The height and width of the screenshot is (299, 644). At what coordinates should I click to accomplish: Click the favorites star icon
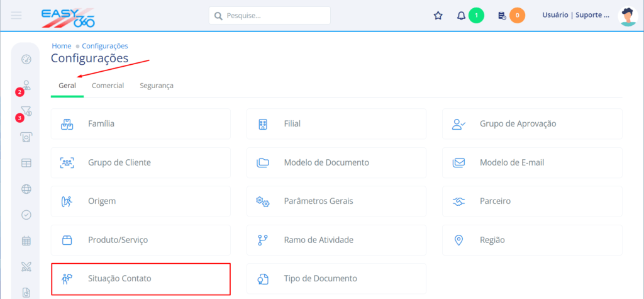pyautogui.click(x=438, y=16)
